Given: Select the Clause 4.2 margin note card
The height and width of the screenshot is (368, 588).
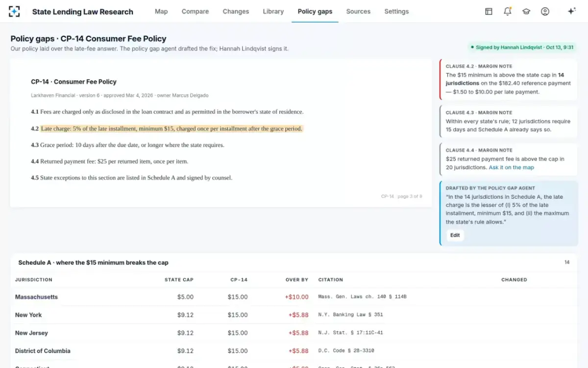Looking at the screenshot, I should (x=509, y=79).
